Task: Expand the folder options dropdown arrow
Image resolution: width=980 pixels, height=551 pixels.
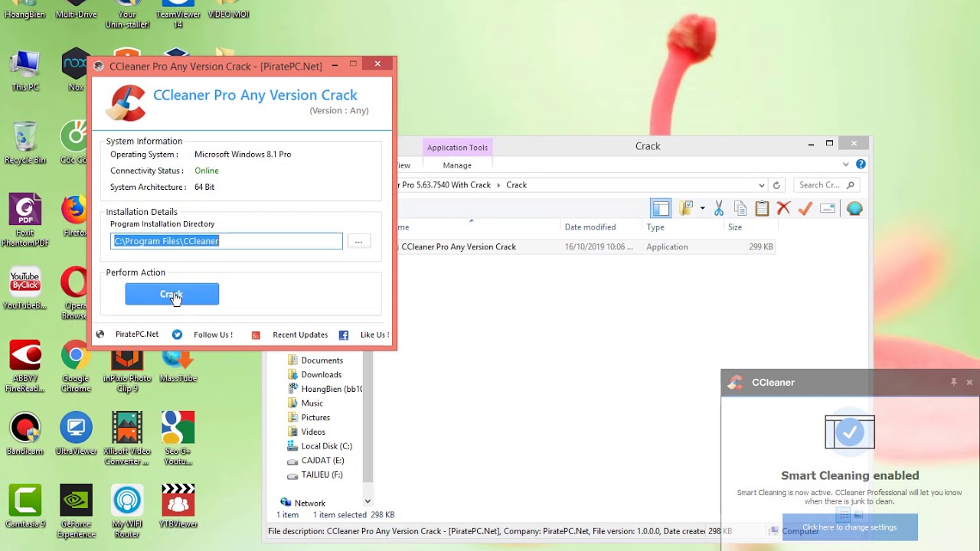Action: (x=702, y=208)
